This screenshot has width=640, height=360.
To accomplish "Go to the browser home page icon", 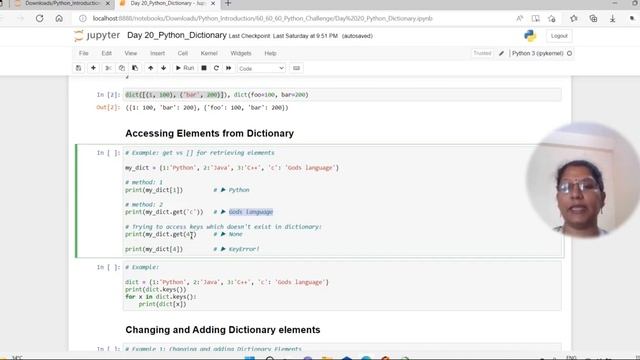I will [x=59, y=18].
